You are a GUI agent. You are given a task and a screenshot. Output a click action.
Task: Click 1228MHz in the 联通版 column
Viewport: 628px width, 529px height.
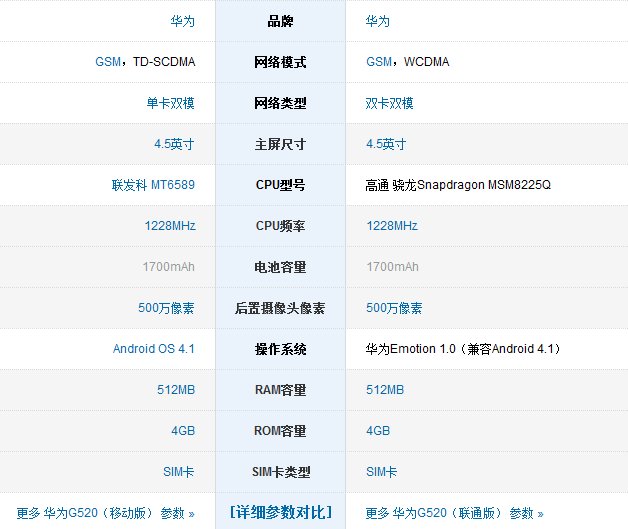pyautogui.click(x=392, y=225)
